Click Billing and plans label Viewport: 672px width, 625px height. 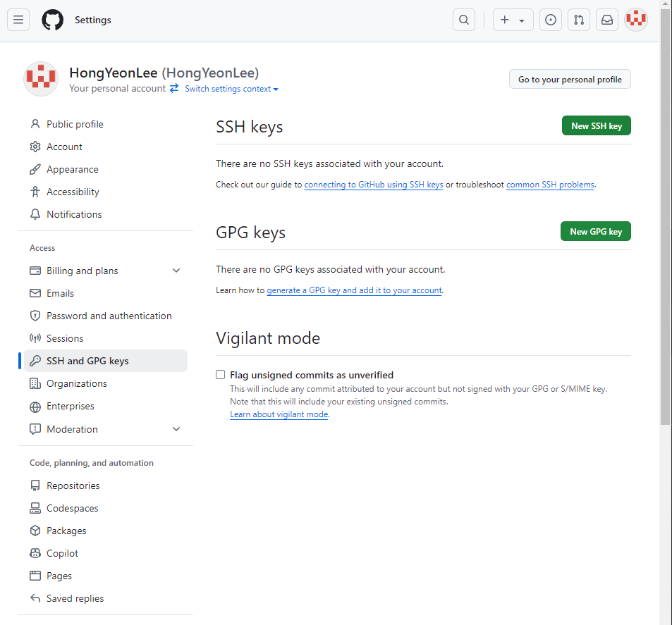coord(83,271)
